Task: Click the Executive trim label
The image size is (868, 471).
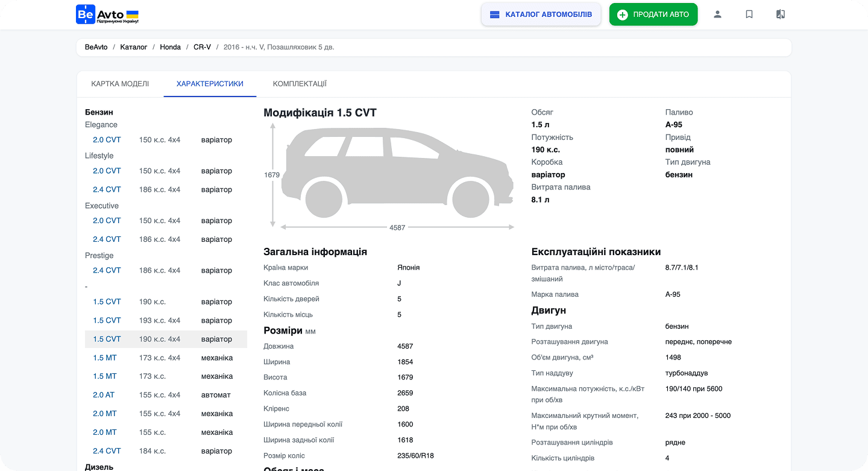Action: pos(102,206)
